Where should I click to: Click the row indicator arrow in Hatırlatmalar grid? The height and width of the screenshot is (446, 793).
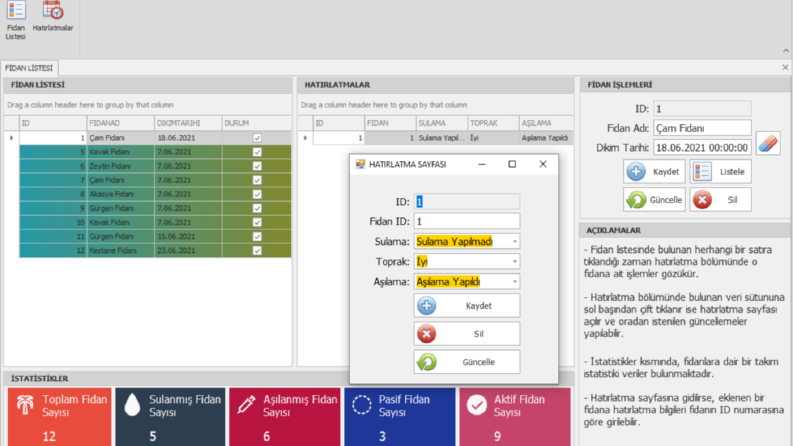click(305, 138)
